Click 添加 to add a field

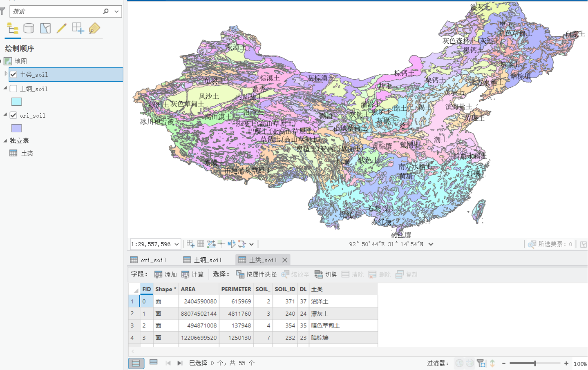(x=165, y=274)
